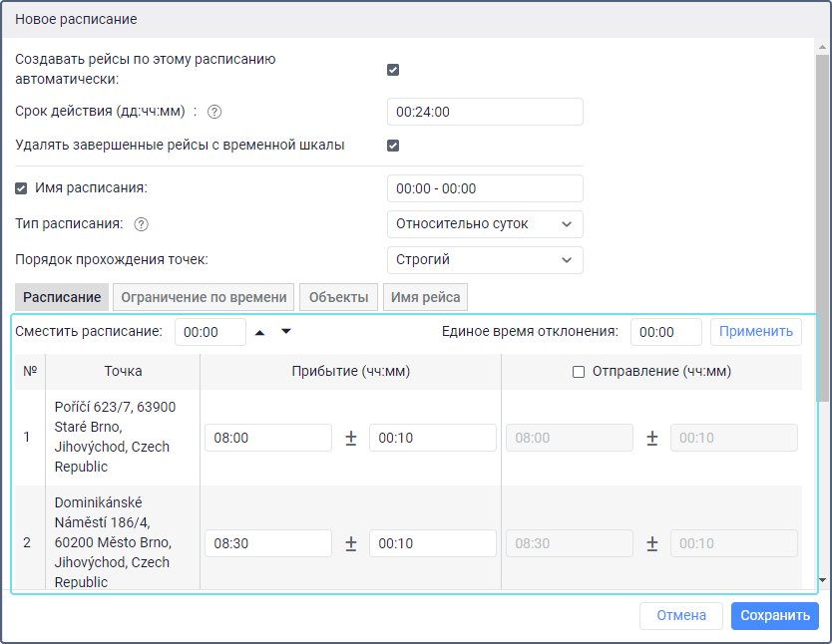The width and height of the screenshot is (832, 644).
Task: Click arrival time field showing 08:30
Action: [x=268, y=543]
